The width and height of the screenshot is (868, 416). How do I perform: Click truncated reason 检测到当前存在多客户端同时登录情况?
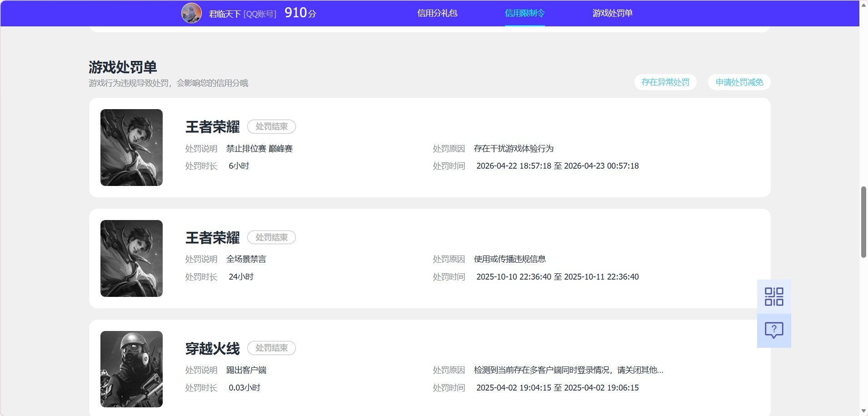click(x=569, y=370)
